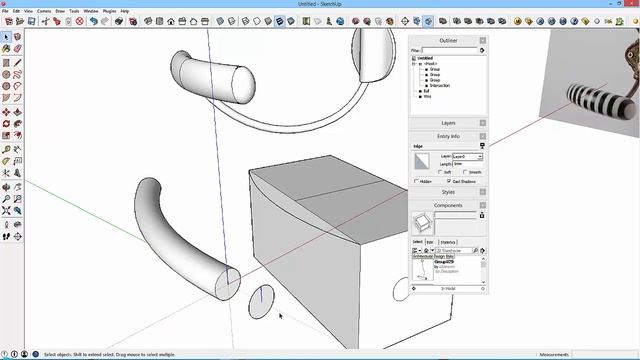Image resolution: width=640 pixels, height=360 pixels.
Task: Select the Scale tool
Action: point(6,135)
